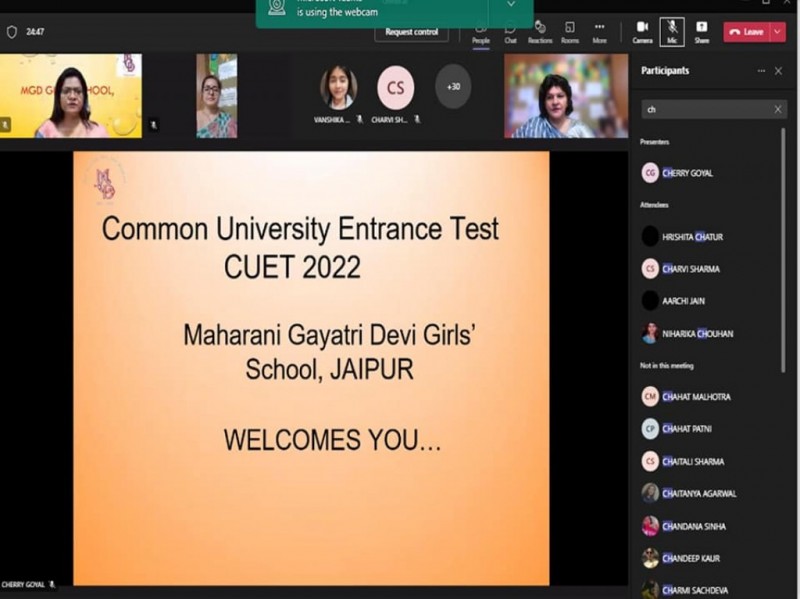Screen dimensions: 800x599
Task: Toggle the Mic mute button
Action: pyautogui.click(x=672, y=32)
